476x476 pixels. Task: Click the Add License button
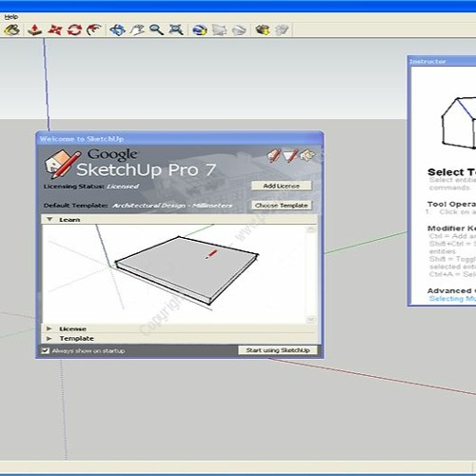point(282,186)
